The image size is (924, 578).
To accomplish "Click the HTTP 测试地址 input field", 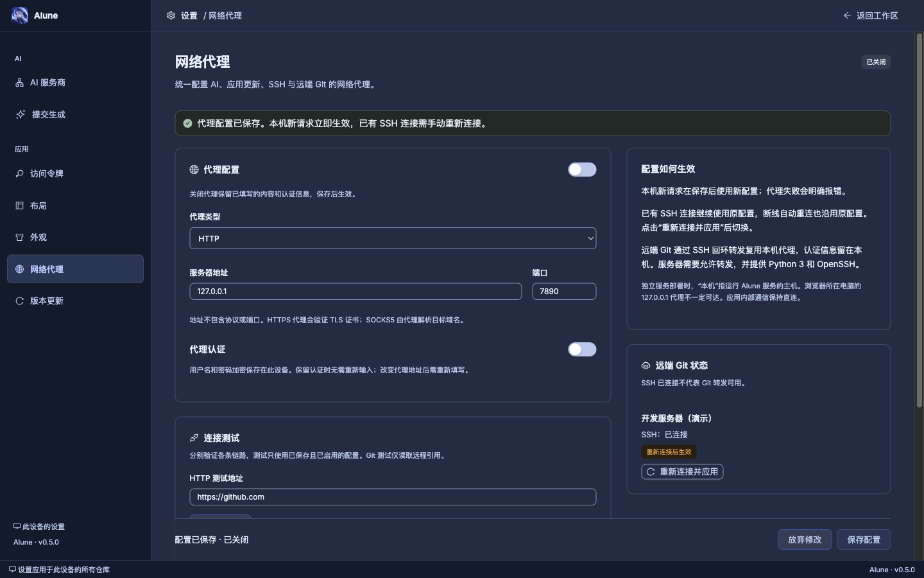I will [393, 497].
